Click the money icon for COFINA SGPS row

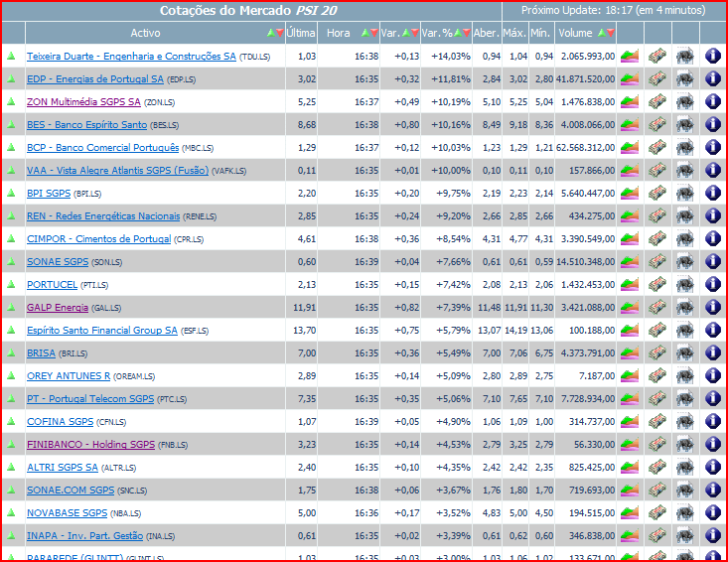click(x=657, y=422)
